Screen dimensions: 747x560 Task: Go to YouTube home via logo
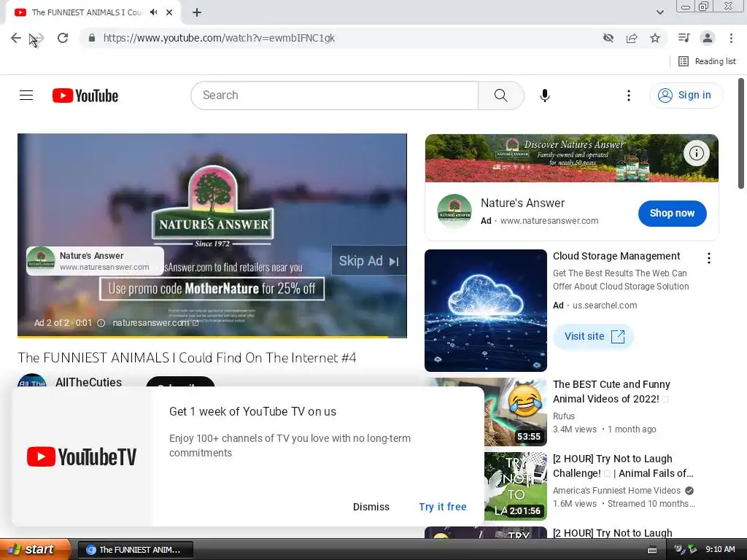pyautogui.click(x=85, y=96)
